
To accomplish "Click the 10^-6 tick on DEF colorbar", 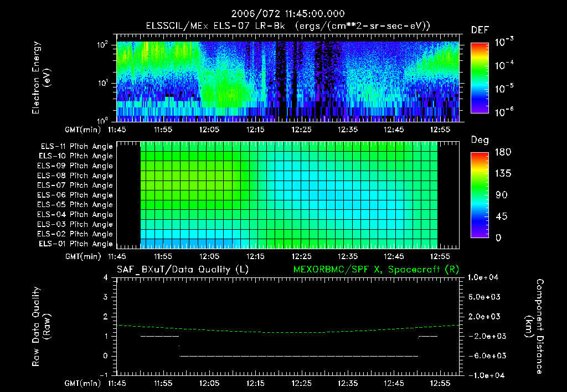I will pos(504,112).
